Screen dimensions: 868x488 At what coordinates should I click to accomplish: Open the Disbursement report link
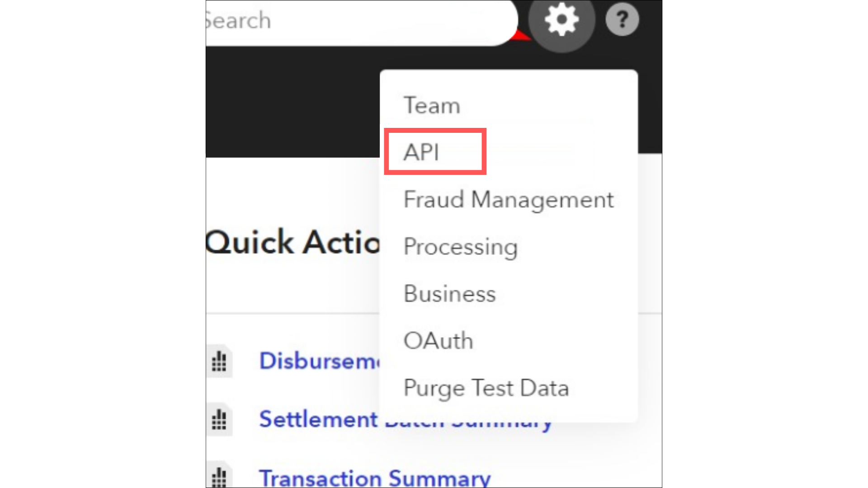point(320,361)
